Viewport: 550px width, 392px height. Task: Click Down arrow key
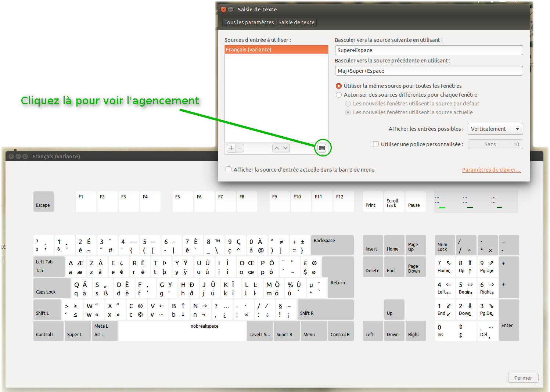[x=394, y=331]
